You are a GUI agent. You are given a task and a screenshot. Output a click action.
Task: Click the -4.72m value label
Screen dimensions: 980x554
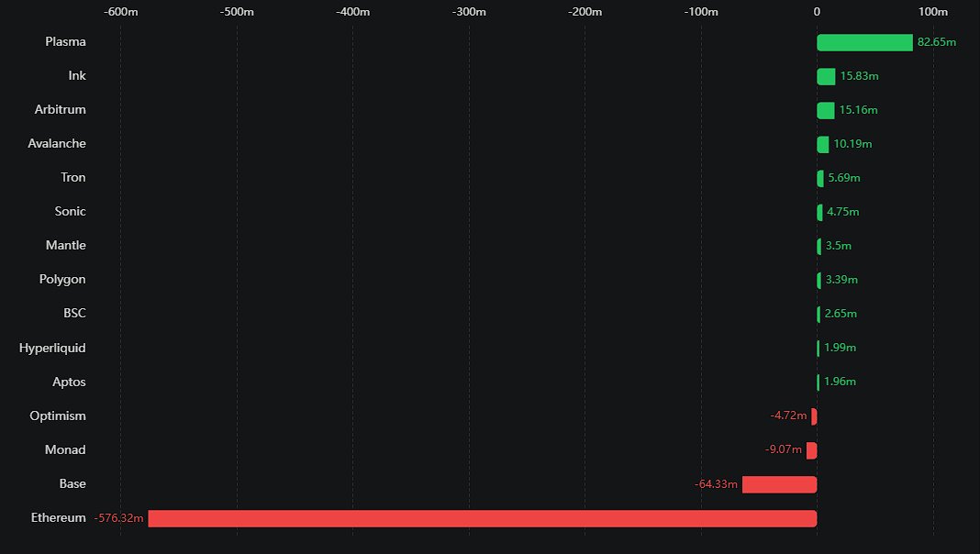pyautogui.click(x=788, y=415)
